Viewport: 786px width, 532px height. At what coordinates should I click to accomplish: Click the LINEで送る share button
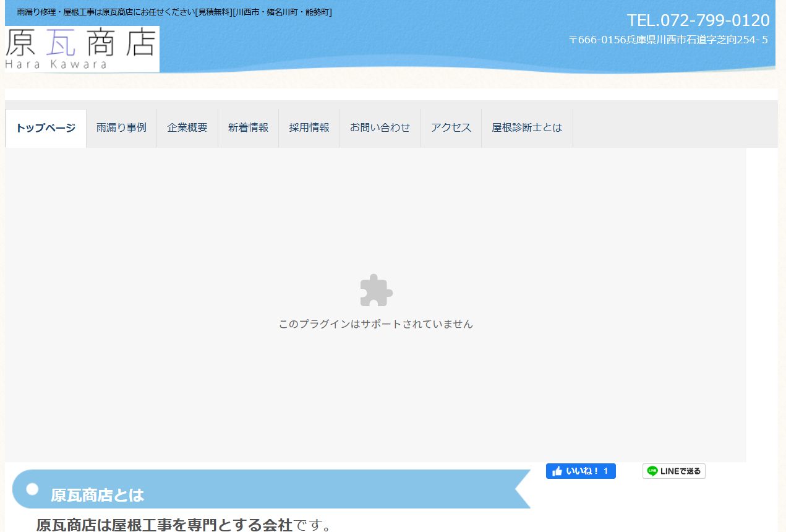673,471
